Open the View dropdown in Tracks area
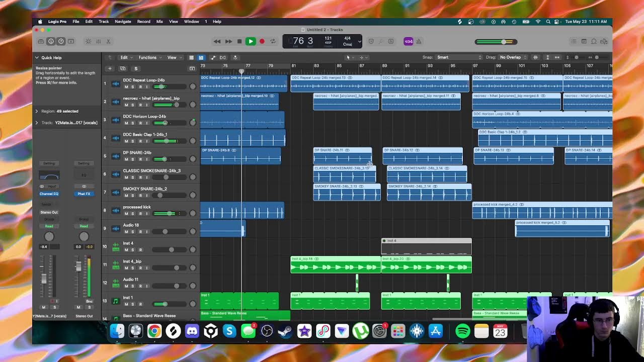 [174, 57]
